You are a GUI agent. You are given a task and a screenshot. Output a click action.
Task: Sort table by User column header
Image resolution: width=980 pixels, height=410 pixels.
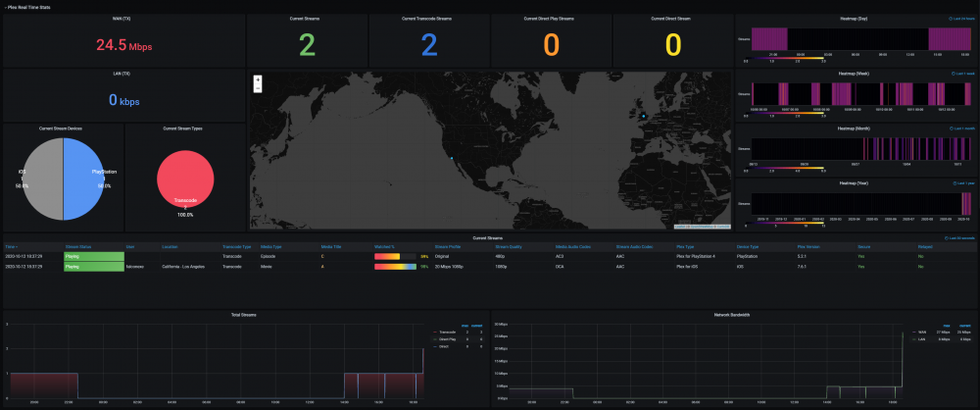click(130, 246)
